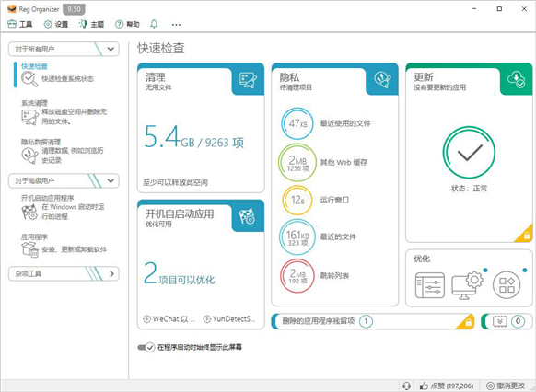The height and width of the screenshot is (392, 536).
Task: Click the 运行窗口 label
Action: [x=334, y=200]
